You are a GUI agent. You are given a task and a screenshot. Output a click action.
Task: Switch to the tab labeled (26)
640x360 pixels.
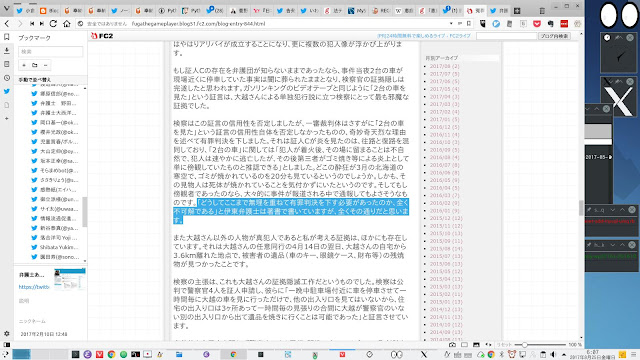[x=214, y=11]
